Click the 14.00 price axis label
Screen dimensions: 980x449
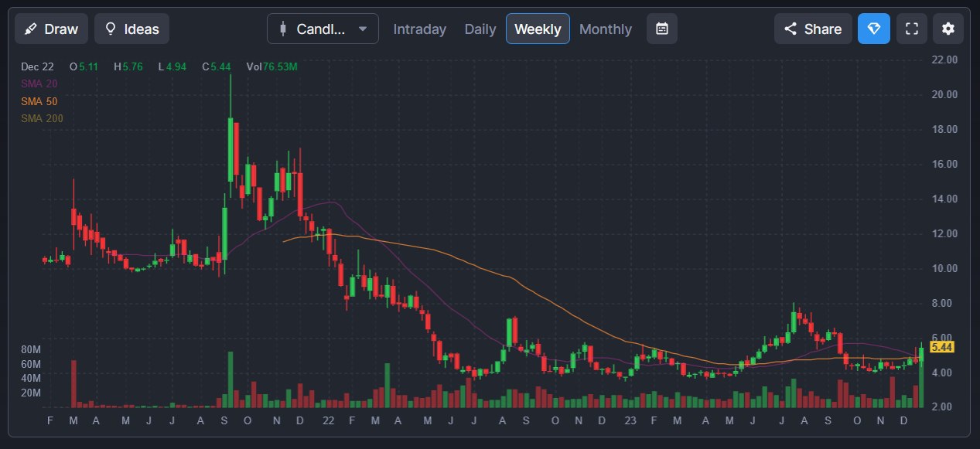[946, 199]
